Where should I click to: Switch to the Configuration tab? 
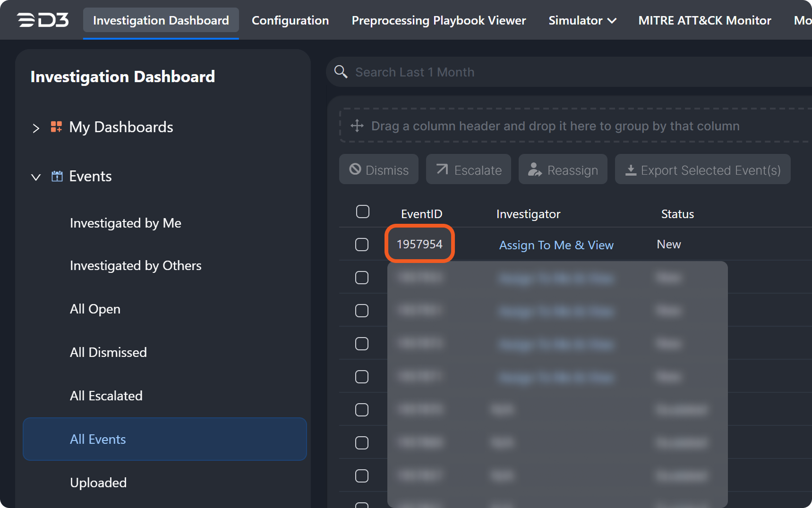(290, 20)
